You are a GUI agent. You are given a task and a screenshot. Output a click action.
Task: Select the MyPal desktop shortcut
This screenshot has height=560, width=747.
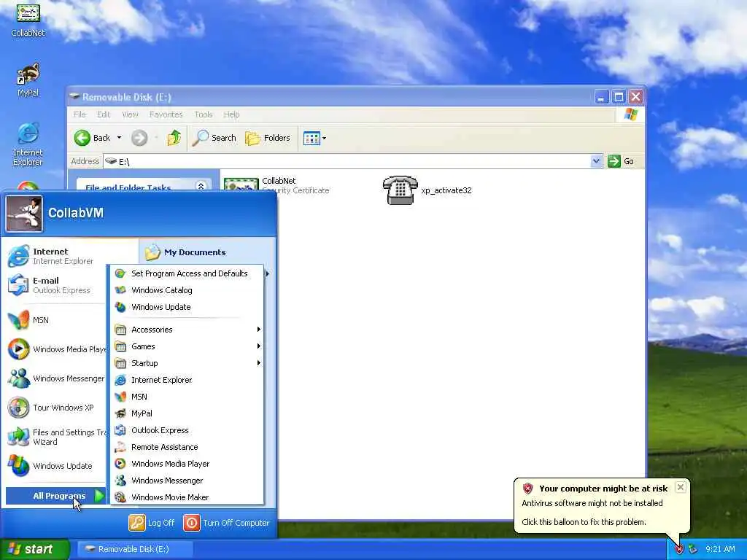coord(28,79)
